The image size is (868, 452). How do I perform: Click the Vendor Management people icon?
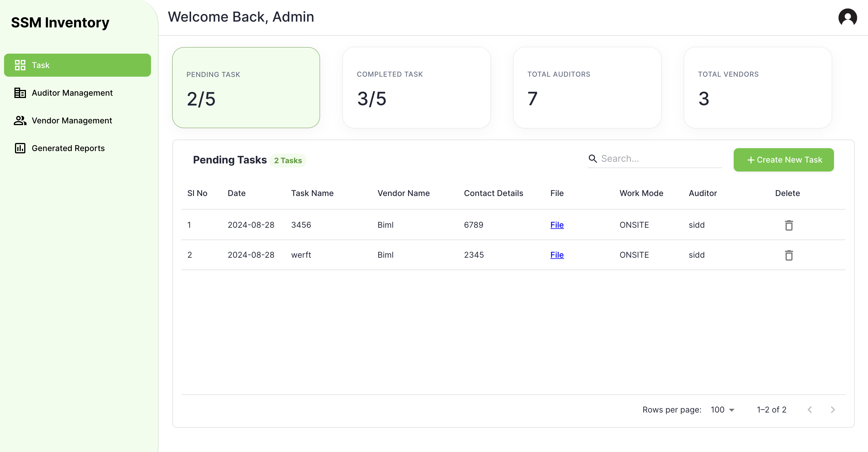tap(20, 120)
